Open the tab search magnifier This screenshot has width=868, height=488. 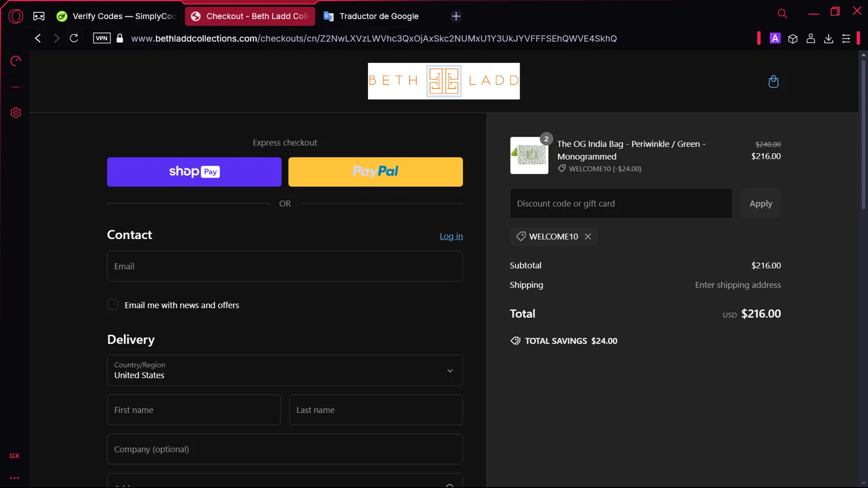(x=782, y=13)
